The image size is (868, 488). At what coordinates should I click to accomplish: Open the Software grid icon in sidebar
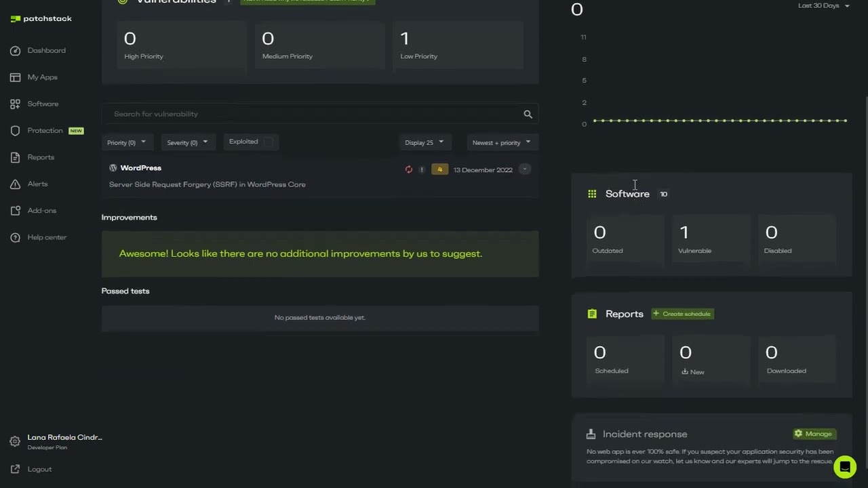[x=15, y=104]
